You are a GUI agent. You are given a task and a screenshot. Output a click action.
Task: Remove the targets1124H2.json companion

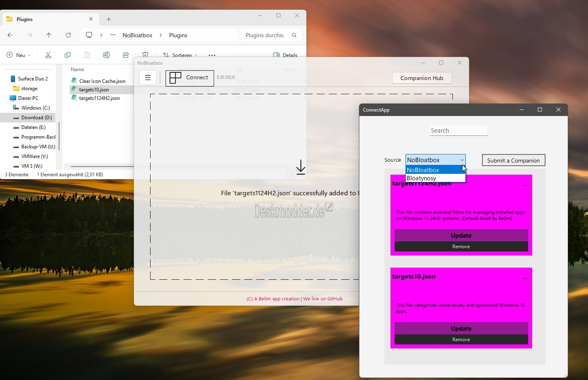[x=461, y=247]
